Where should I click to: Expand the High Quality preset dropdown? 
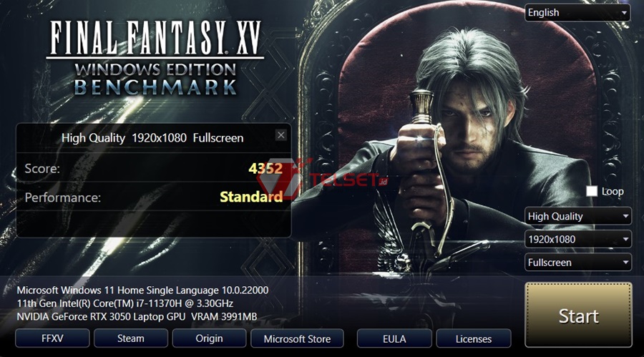[578, 216]
